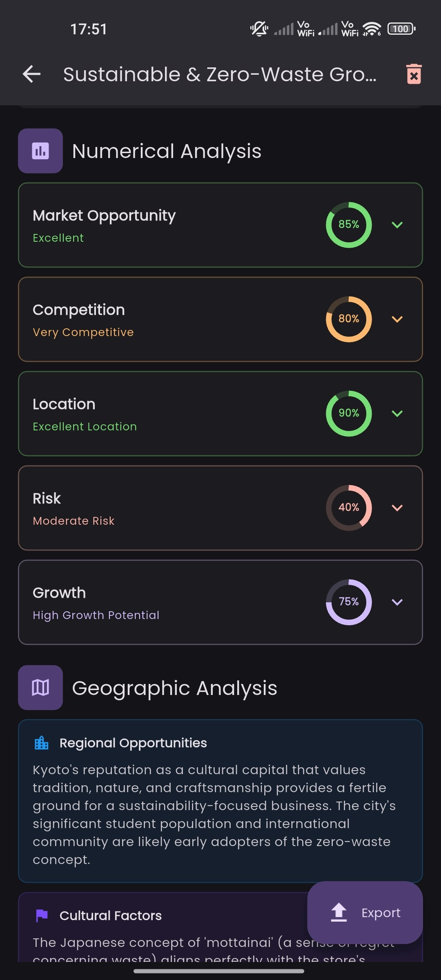Click the Sustainable & Zero-Waste title text
The height and width of the screenshot is (980, 441).
pyautogui.click(x=220, y=74)
